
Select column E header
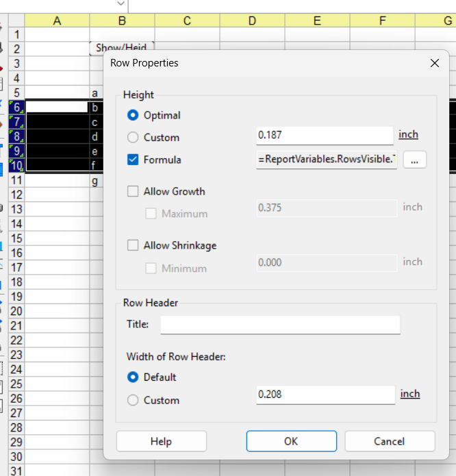[x=317, y=21]
